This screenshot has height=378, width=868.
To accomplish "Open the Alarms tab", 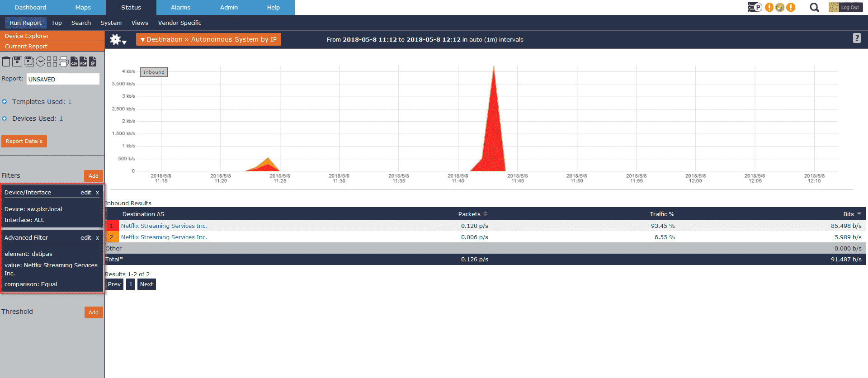I will [x=180, y=7].
